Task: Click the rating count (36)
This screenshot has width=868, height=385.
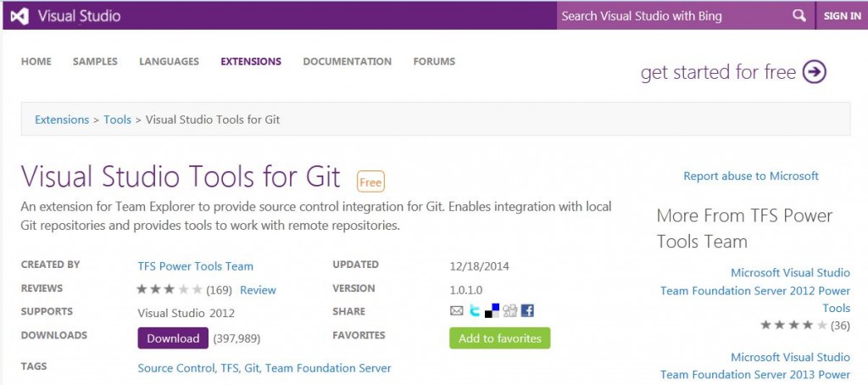Action: (840, 325)
